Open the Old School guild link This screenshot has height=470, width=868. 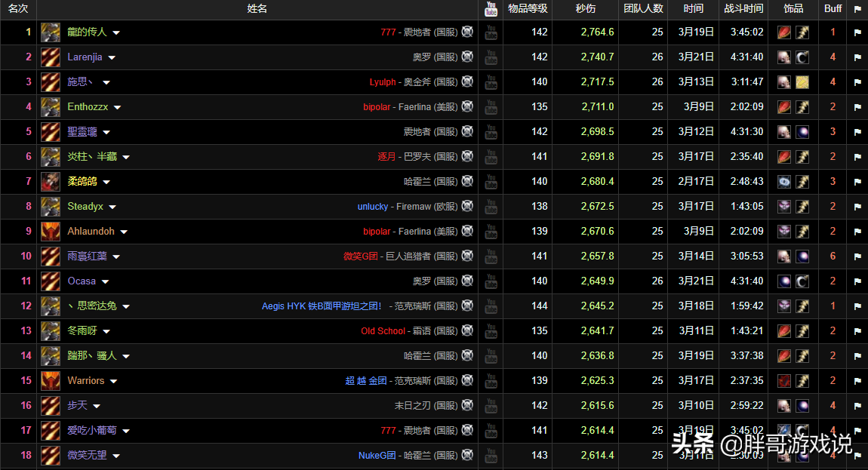click(x=383, y=331)
